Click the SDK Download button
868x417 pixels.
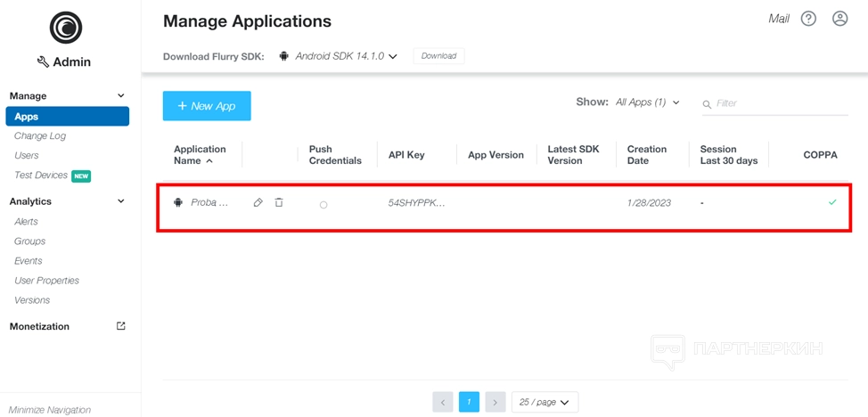click(438, 56)
